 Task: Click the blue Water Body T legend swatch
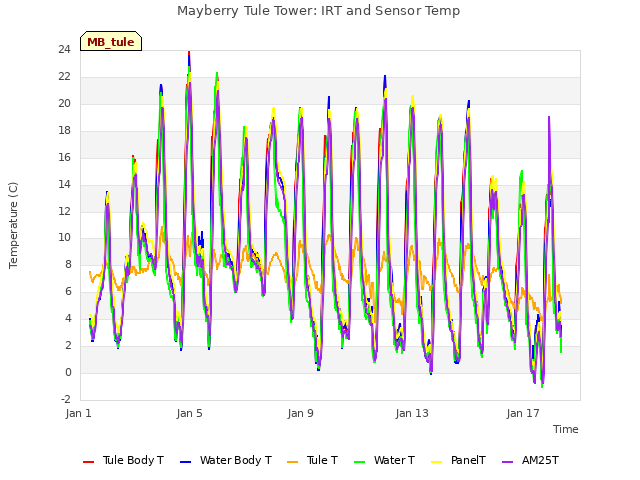[x=185, y=462]
